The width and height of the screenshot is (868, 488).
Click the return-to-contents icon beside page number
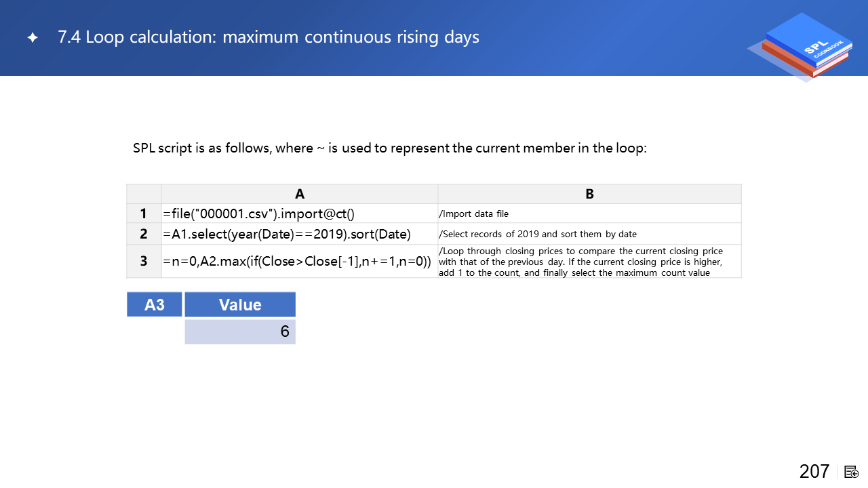(x=852, y=472)
